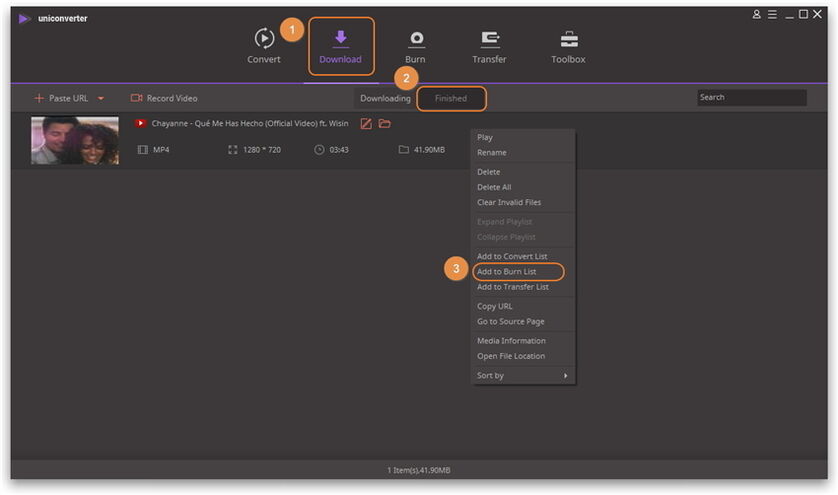Select Open File Location in context menu
The height and width of the screenshot is (495, 838).
point(511,356)
